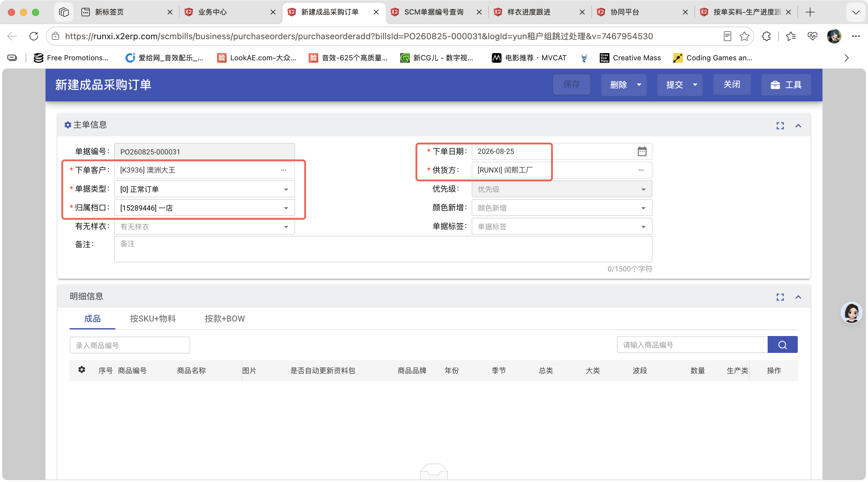
Task: Click the blue product search button
Action: tap(782, 345)
